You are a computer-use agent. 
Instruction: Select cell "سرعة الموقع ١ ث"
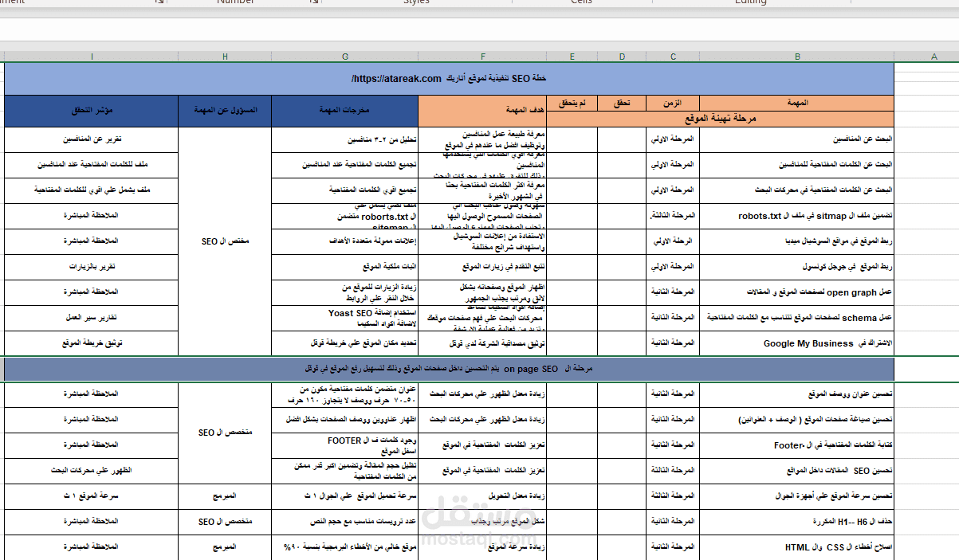click(x=92, y=495)
